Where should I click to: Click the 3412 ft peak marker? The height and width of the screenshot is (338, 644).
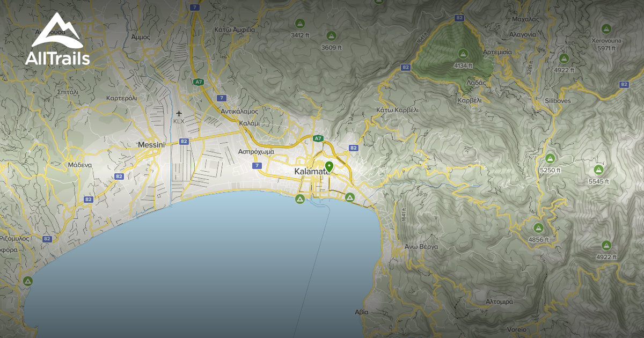pos(299,24)
